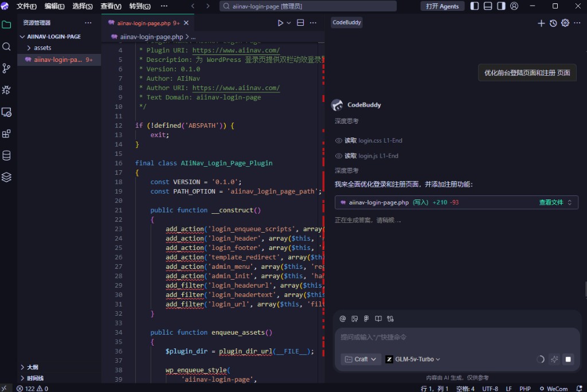587x392 pixels.
Task: Stop generation with the square stop button
Action: 568,359
